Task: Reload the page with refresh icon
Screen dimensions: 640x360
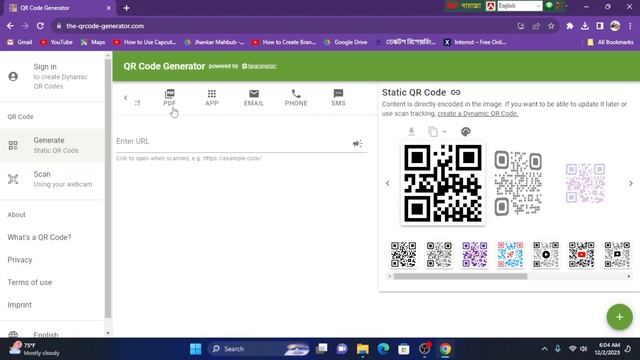Action: [40, 26]
